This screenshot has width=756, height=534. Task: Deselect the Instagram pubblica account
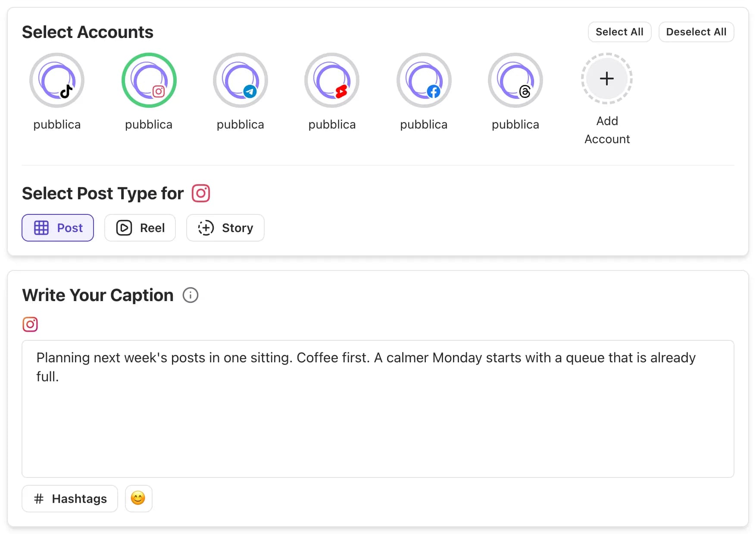tap(149, 80)
